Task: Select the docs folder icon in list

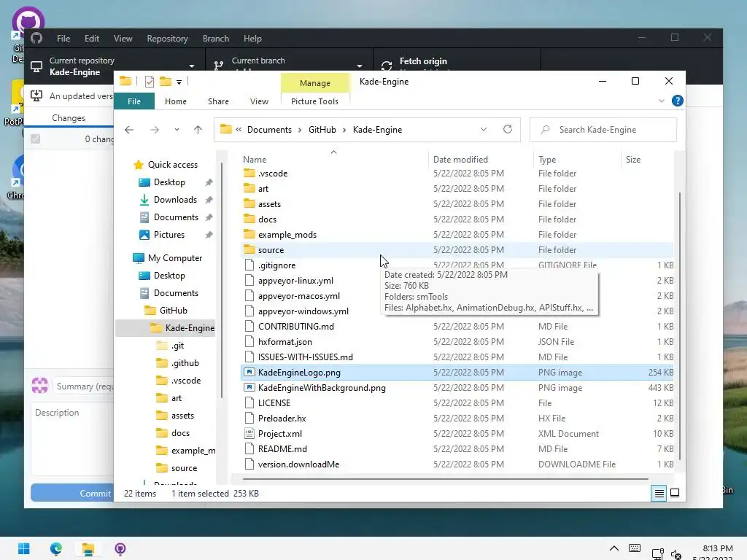Action: pyautogui.click(x=249, y=219)
